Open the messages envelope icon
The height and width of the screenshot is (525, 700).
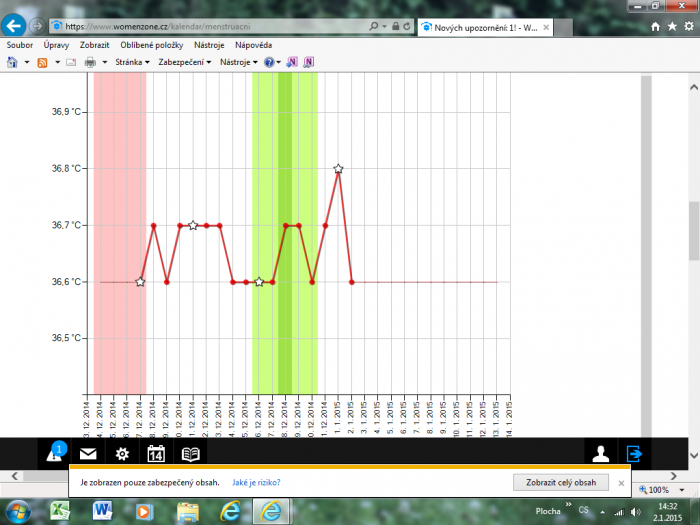tap(88, 454)
